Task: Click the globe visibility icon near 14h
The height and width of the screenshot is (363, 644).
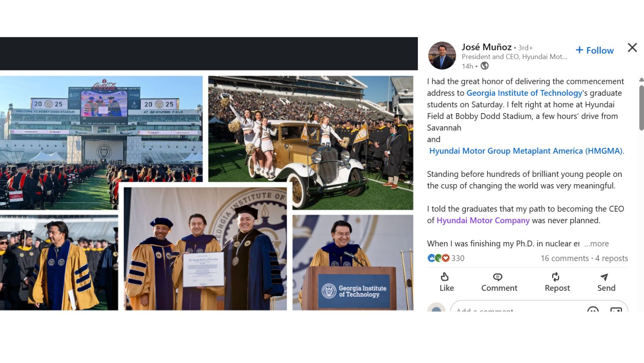Action: click(485, 66)
